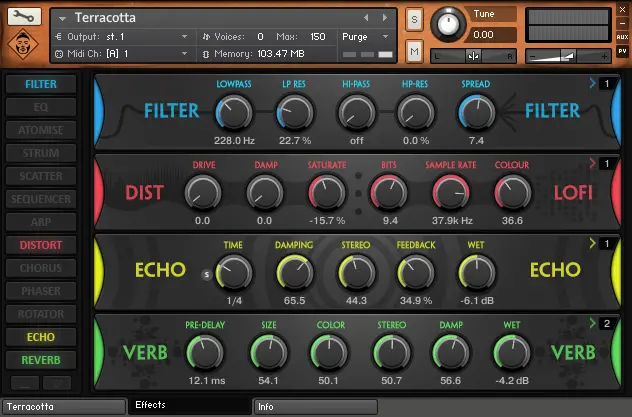Click the orange instrument logo icon

23,44
